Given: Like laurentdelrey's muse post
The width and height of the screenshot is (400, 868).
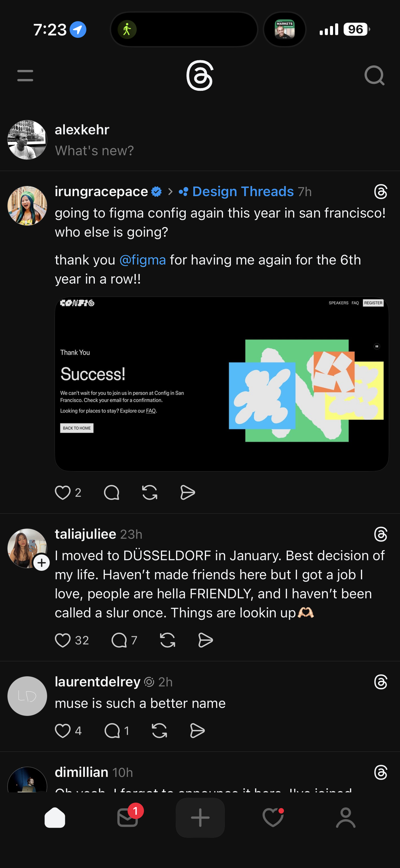Looking at the screenshot, I should pos(63,731).
